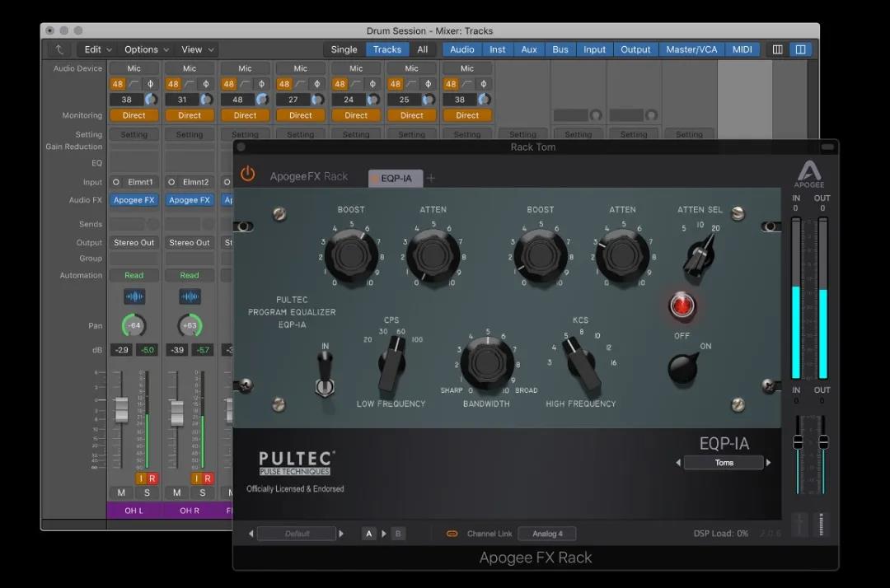890x588 pixels.
Task: Click the orange Channel Link chain icon
Action: (452, 534)
